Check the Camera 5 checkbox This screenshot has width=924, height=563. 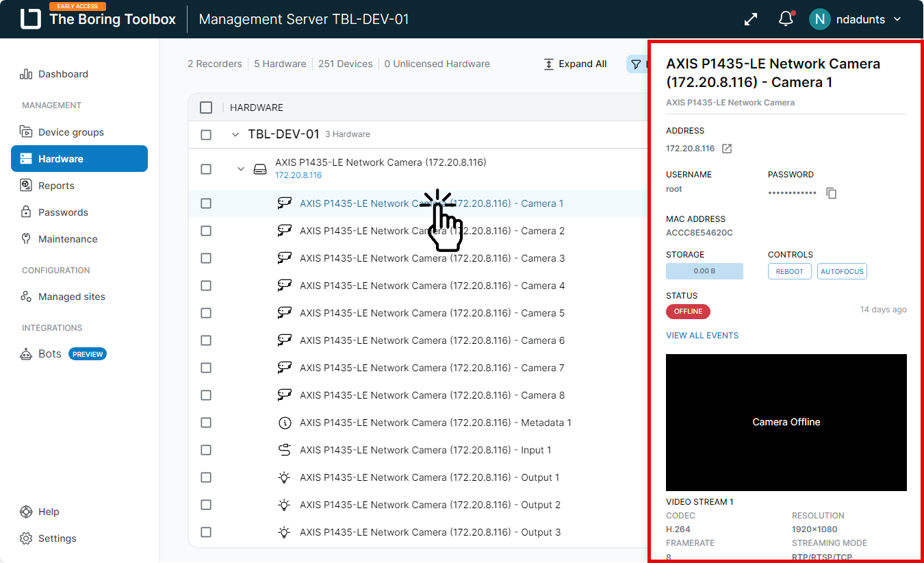[206, 313]
